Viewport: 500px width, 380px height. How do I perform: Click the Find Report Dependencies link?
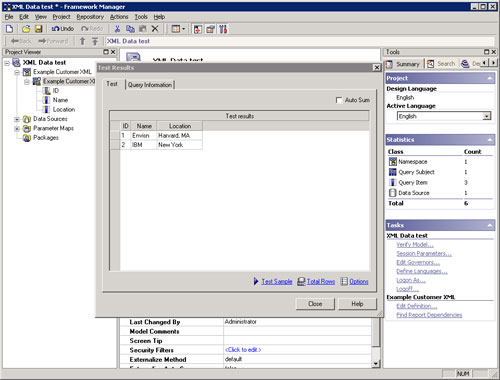429,315
